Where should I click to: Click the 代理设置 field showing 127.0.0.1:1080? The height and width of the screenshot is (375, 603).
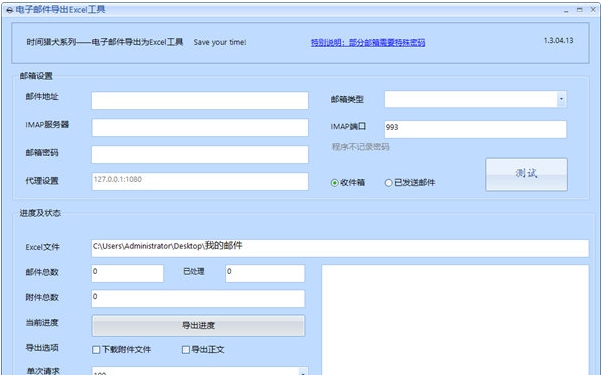200,181
